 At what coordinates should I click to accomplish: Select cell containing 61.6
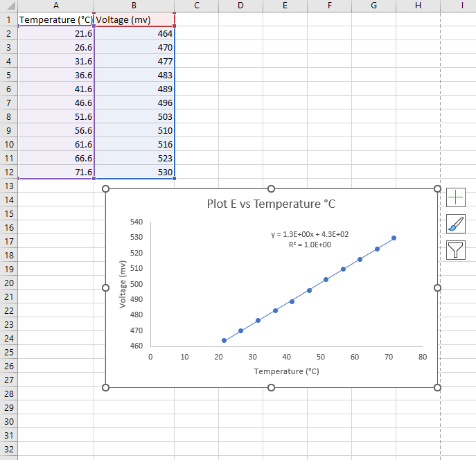(x=56, y=144)
